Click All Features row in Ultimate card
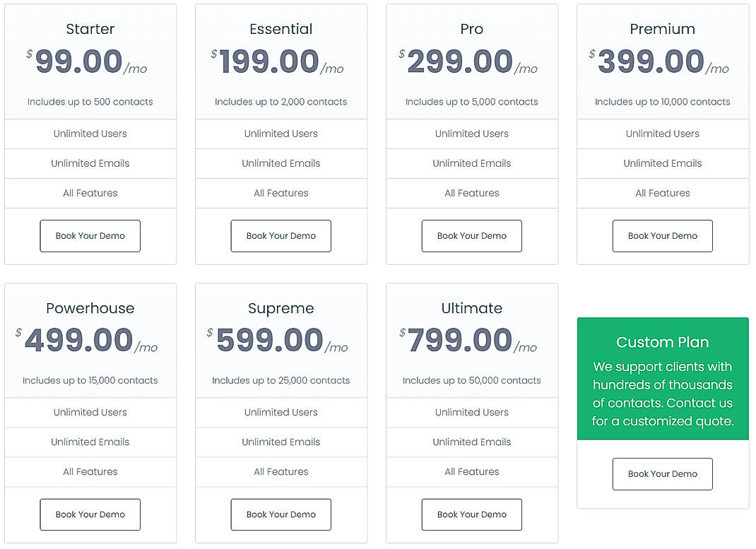 coord(471,471)
